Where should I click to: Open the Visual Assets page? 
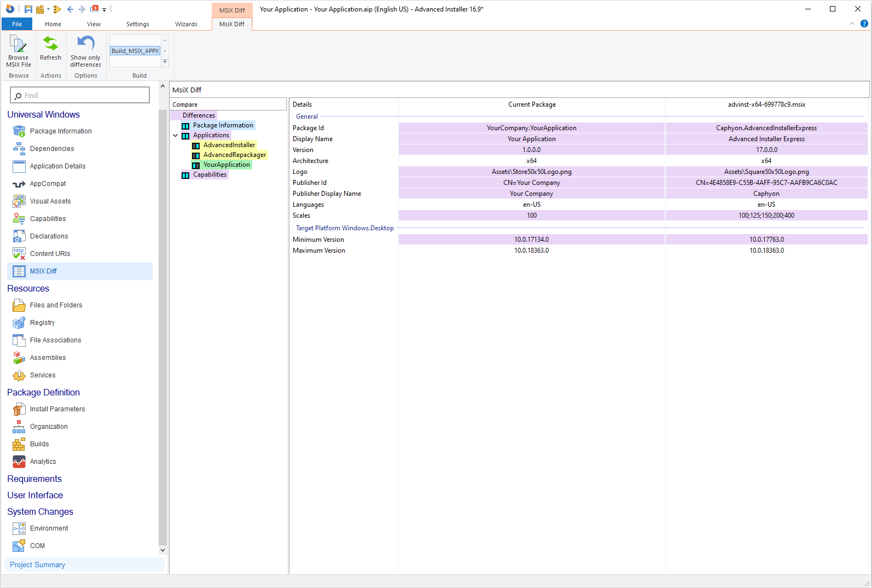click(x=50, y=201)
